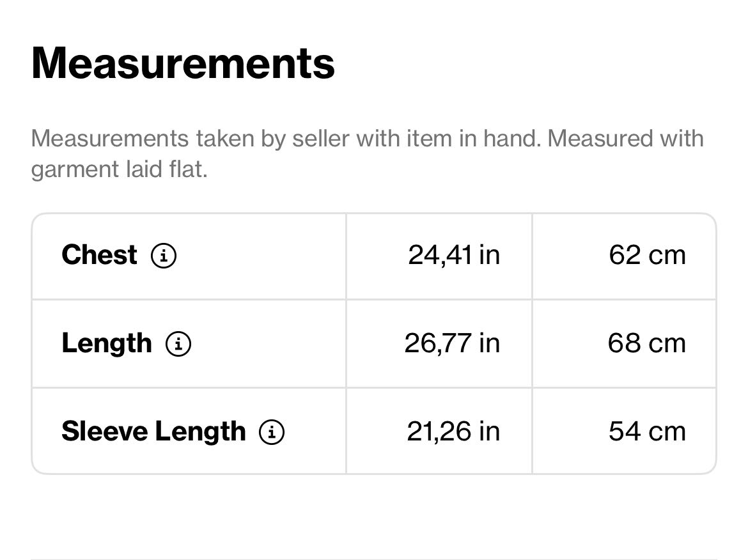The image size is (748, 560).
Task: Click the 62 cm chest value
Action: [648, 254]
